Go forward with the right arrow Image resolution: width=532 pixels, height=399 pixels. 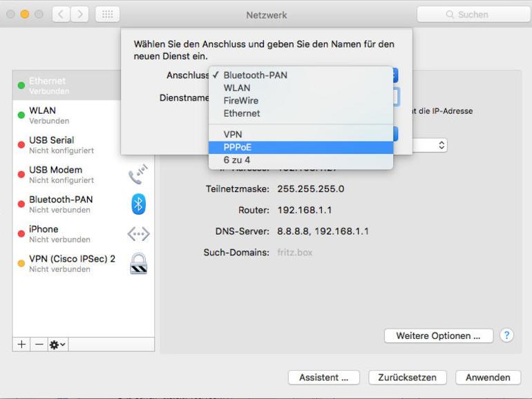pyautogui.click(x=80, y=14)
